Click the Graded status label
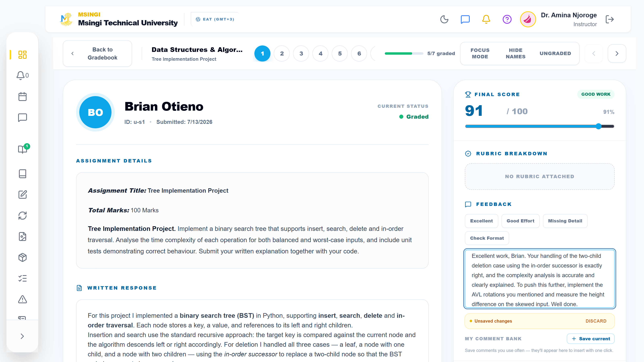This screenshot has height=362, width=644. [417, 117]
